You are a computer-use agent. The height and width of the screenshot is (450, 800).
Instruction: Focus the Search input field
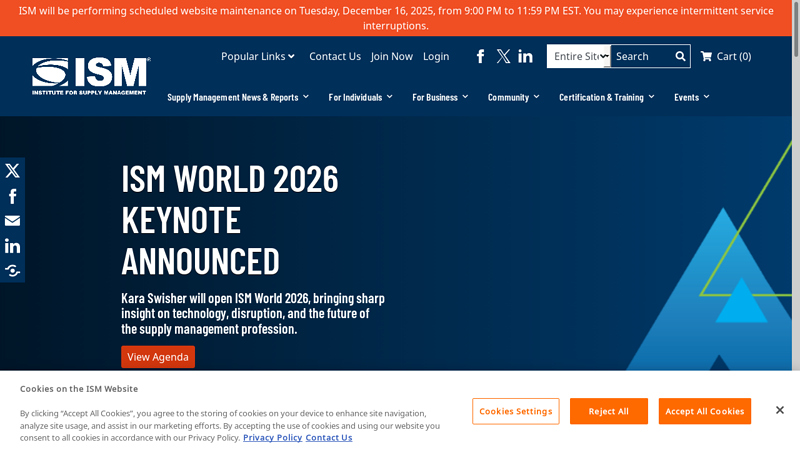point(643,56)
